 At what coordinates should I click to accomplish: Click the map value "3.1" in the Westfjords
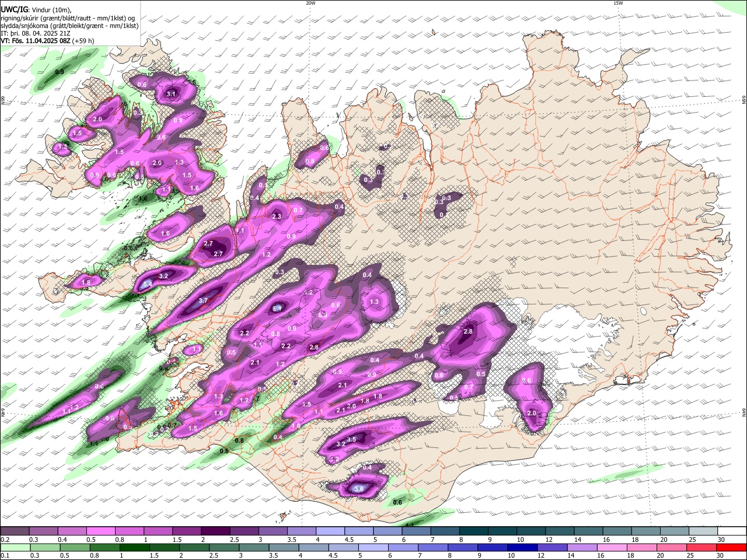(171, 94)
